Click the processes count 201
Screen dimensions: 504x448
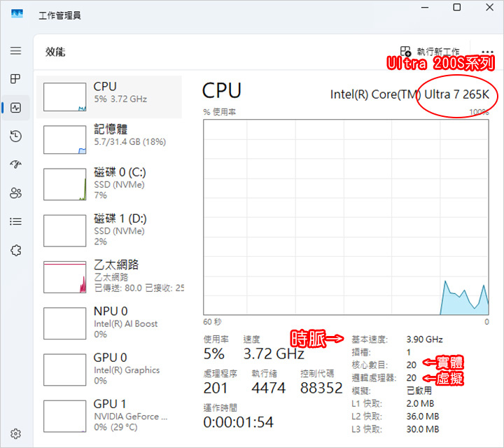(216, 388)
